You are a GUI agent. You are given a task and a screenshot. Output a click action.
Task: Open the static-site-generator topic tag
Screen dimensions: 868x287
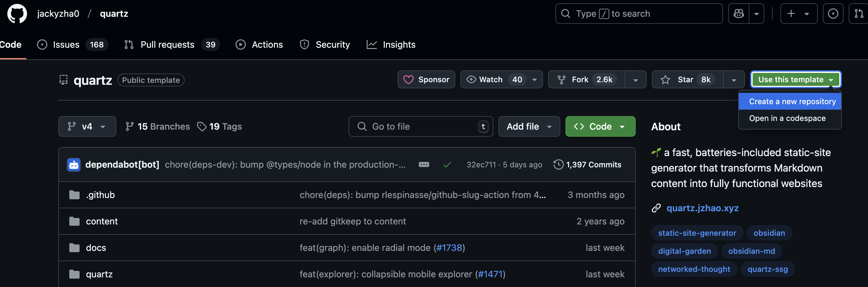[697, 233]
